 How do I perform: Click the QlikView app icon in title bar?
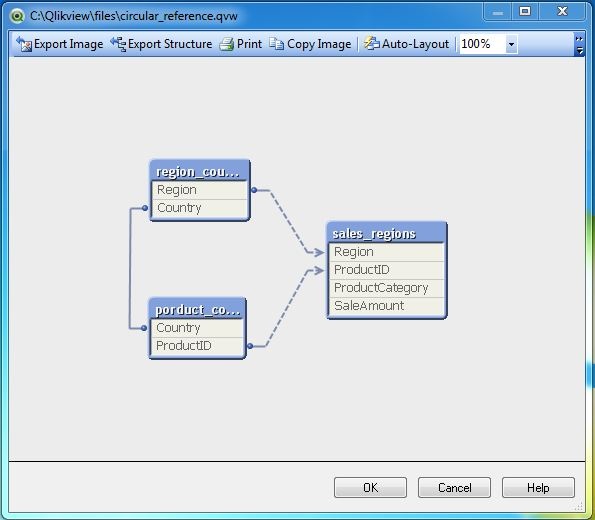tap(17, 16)
